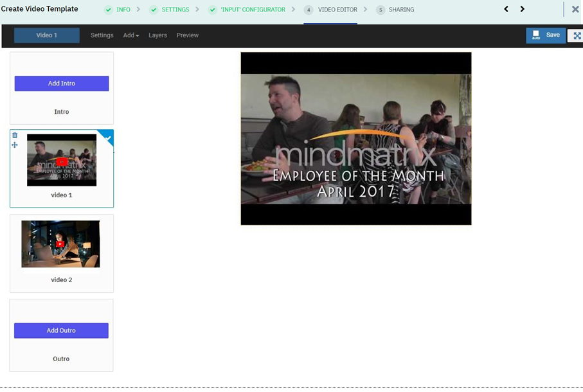Viewport: 583px width, 392px height.
Task: Click the green check icon beside INFO
Action: [109, 10]
